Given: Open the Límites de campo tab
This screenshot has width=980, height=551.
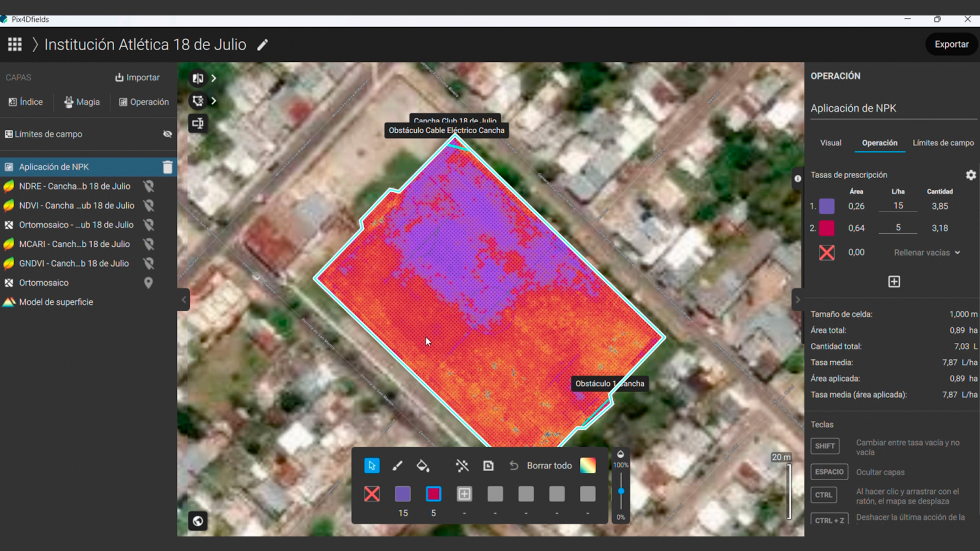Looking at the screenshot, I should click(x=943, y=143).
